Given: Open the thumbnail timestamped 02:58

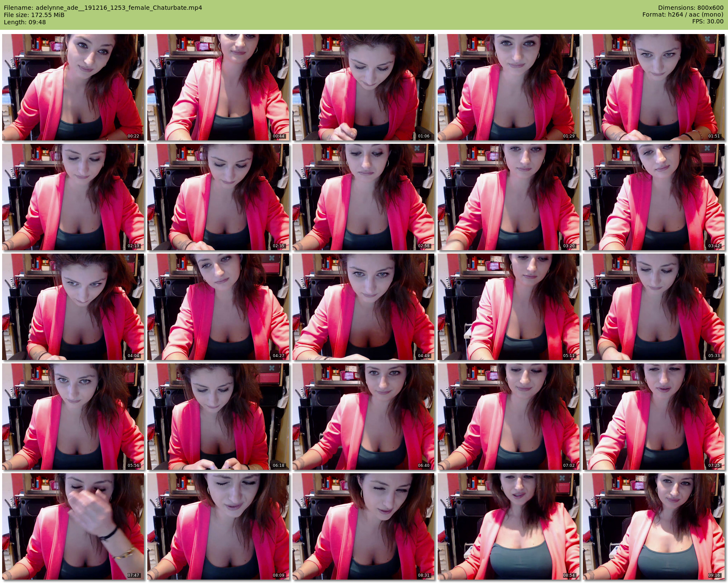Looking at the screenshot, I should tap(364, 197).
